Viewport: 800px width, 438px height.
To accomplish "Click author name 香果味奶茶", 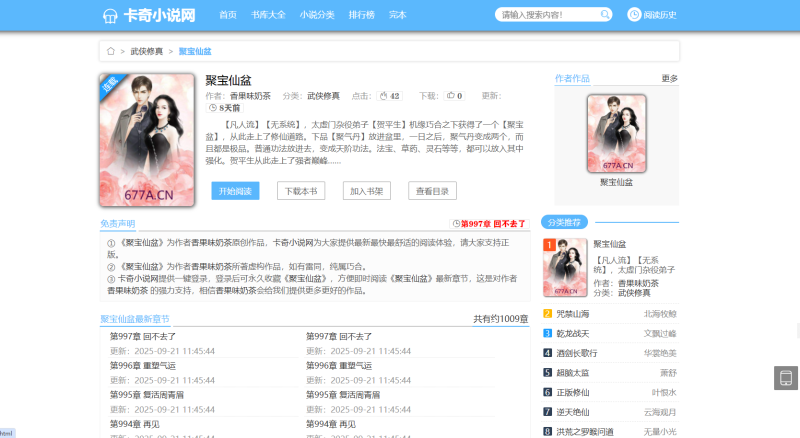I will pyautogui.click(x=250, y=95).
